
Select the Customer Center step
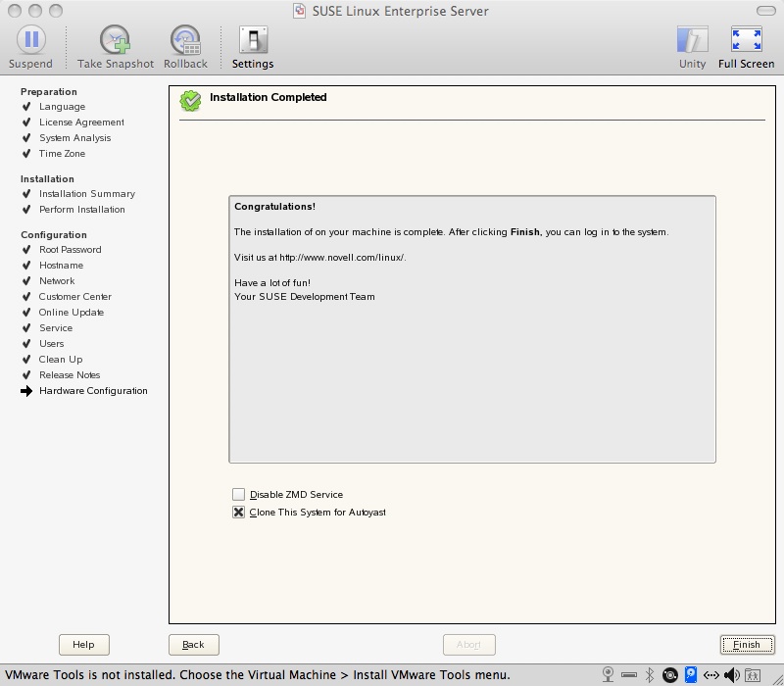(x=75, y=297)
